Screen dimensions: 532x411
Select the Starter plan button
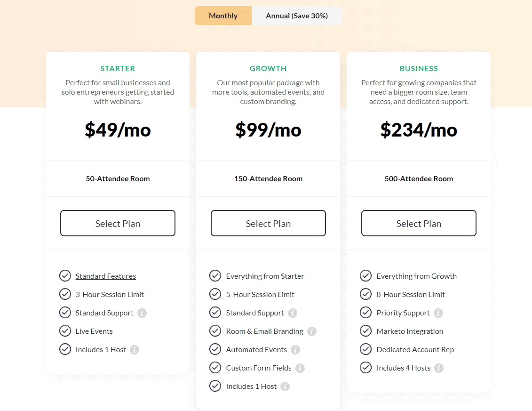(118, 223)
